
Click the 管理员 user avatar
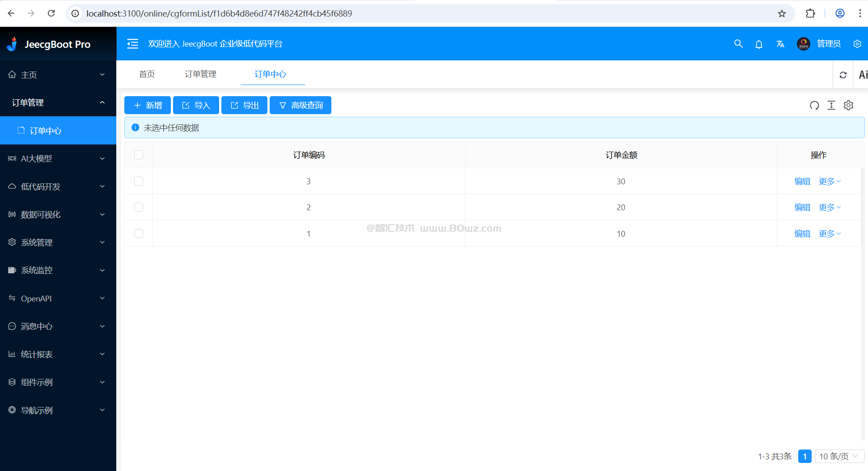[x=804, y=44]
